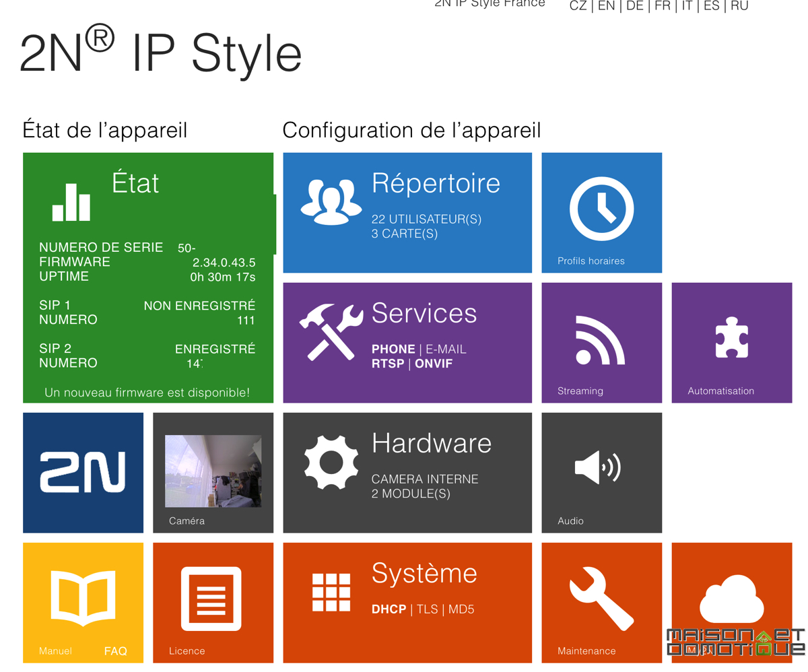Switch language to EN
808x672 pixels.
pyautogui.click(x=606, y=6)
